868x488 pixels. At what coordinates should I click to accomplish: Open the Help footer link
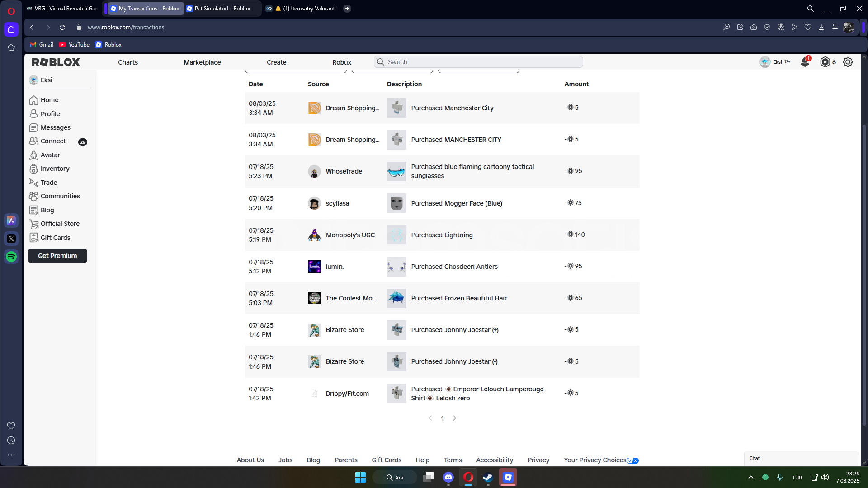(x=423, y=460)
